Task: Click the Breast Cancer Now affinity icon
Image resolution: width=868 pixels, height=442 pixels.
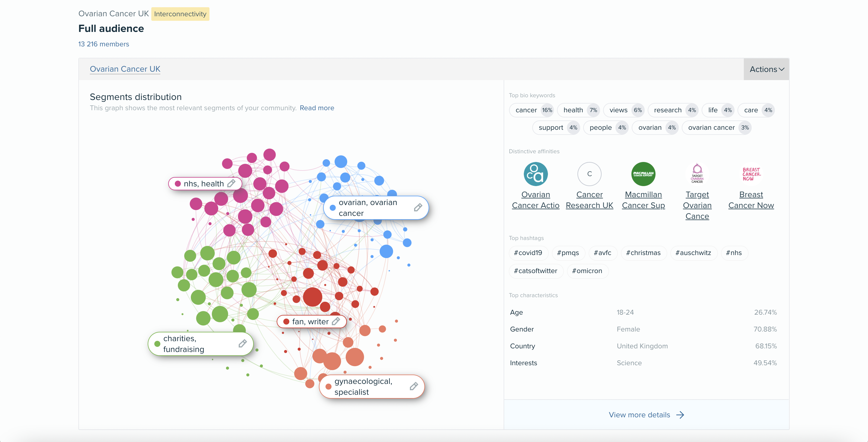Action: click(751, 174)
